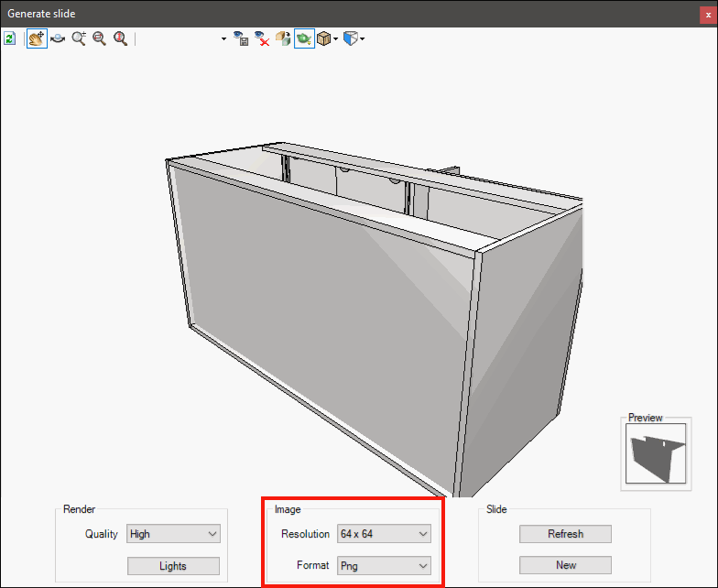Click the Save view eye icon
718x588 pixels.
[241, 38]
